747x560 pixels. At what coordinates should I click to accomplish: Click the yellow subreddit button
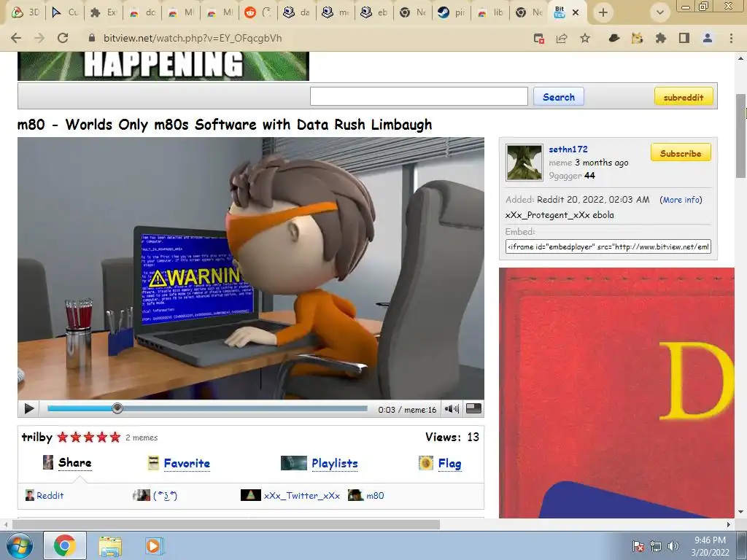[x=684, y=97]
